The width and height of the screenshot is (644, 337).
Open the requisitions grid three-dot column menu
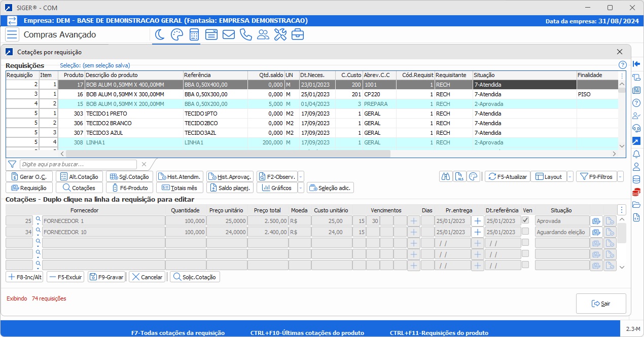pyautogui.click(x=622, y=76)
